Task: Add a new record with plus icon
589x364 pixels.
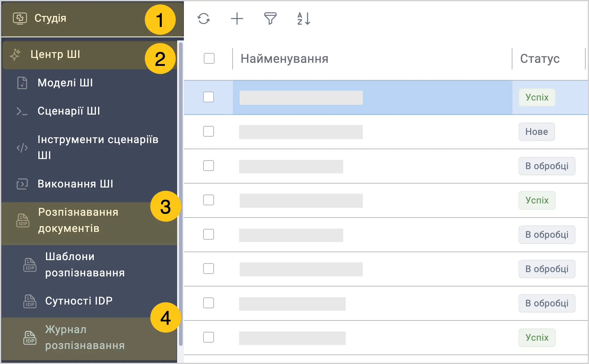Action: pyautogui.click(x=237, y=19)
